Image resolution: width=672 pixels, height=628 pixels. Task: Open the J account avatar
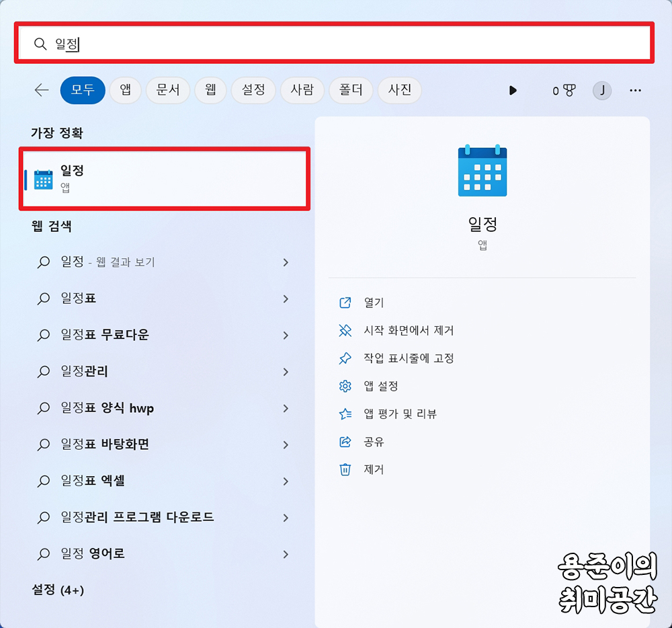[x=602, y=91]
